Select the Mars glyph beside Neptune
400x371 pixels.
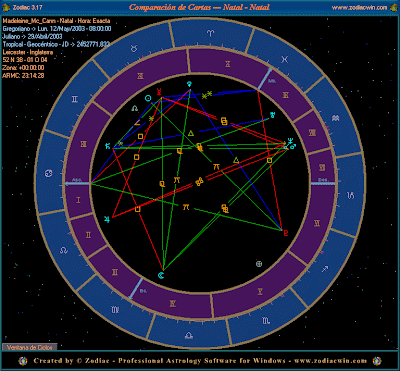point(293,146)
